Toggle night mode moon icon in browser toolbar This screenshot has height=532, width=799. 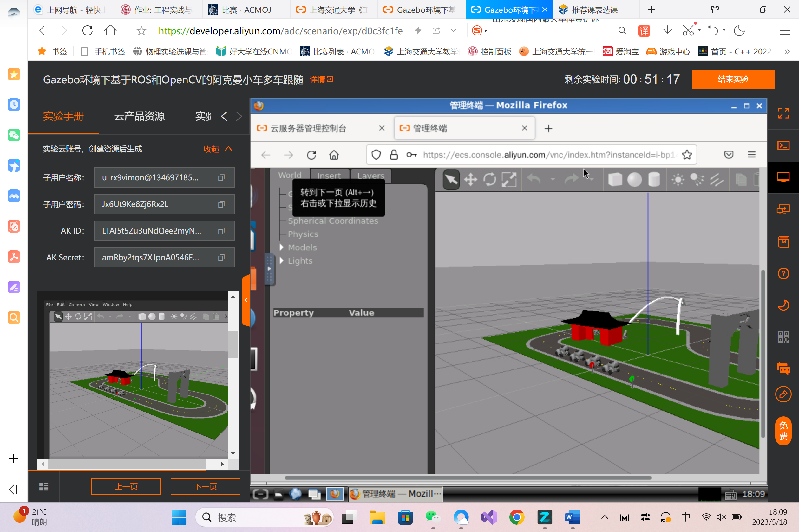(739, 31)
